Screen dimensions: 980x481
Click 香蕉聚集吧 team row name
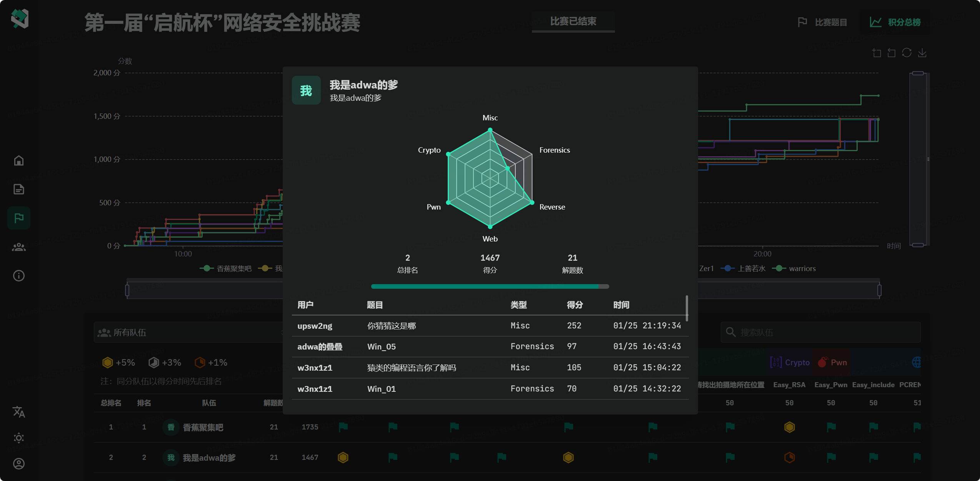[203, 427]
